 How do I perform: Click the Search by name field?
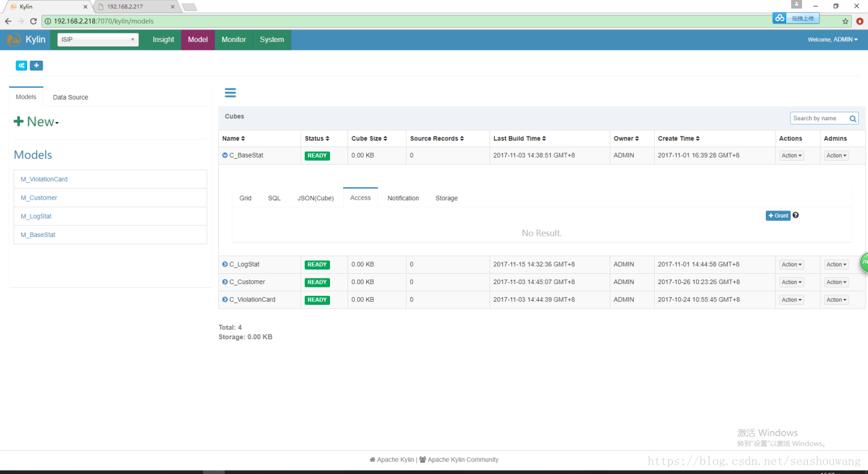point(818,119)
